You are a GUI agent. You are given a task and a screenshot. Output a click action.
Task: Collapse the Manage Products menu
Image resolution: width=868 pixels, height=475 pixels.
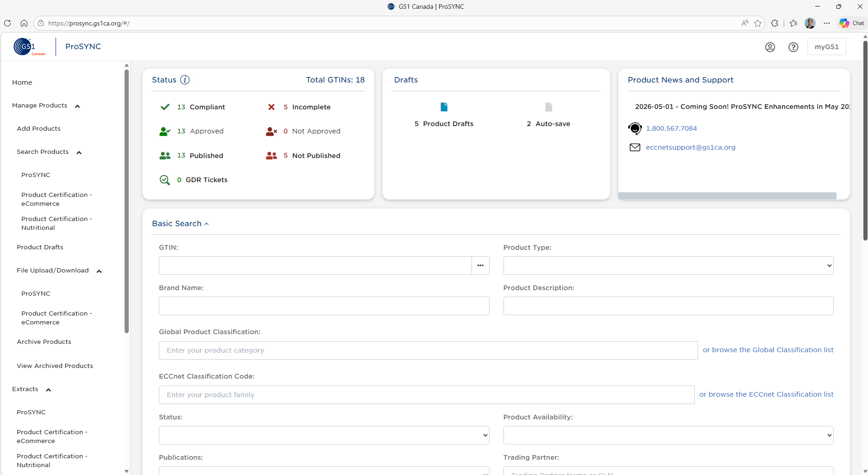[x=77, y=106]
